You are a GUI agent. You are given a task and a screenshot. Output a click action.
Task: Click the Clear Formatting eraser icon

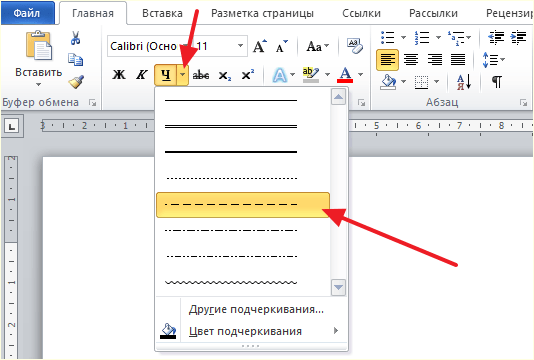[355, 46]
